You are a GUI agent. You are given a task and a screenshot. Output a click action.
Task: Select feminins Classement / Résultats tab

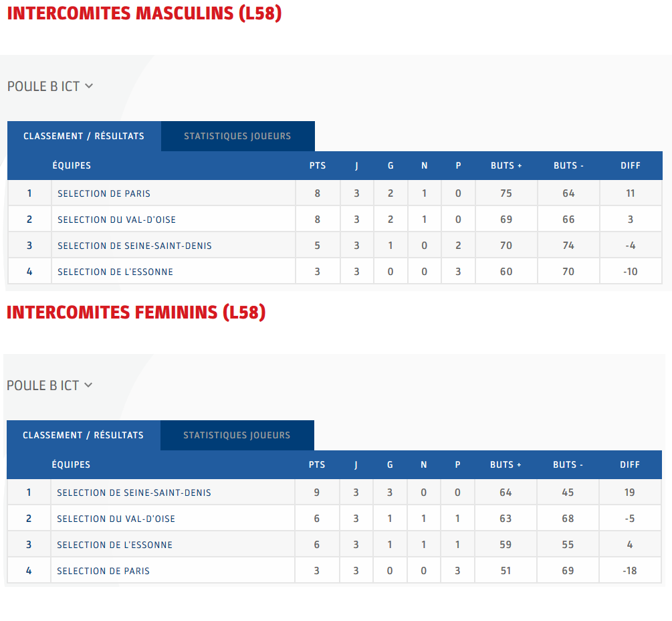pos(84,435)
